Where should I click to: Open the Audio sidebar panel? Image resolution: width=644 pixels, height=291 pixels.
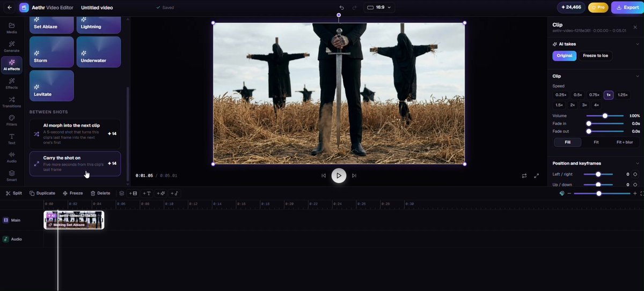point(12,158)
